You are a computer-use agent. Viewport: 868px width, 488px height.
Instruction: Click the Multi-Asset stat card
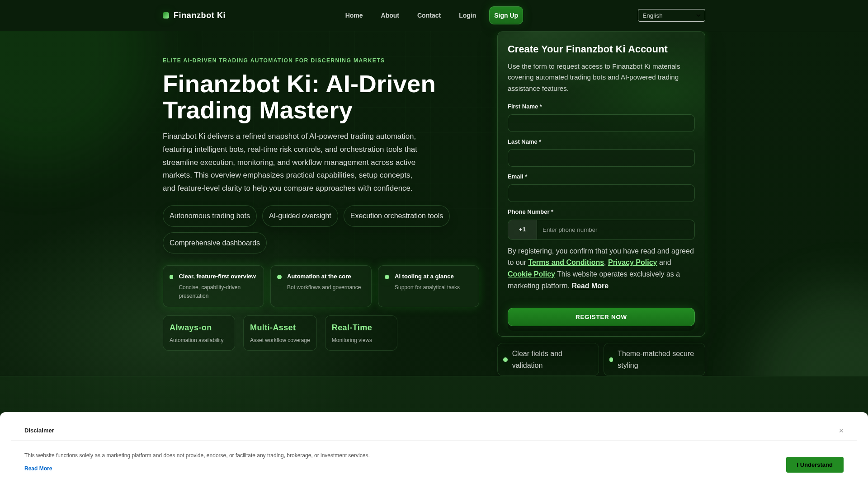(280, 333)
